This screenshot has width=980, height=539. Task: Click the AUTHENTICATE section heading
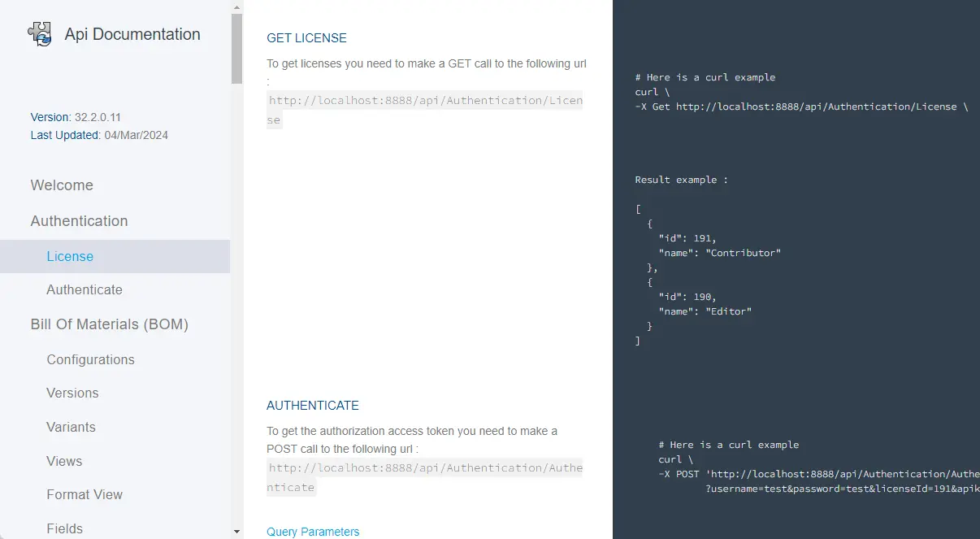[312, 406]
